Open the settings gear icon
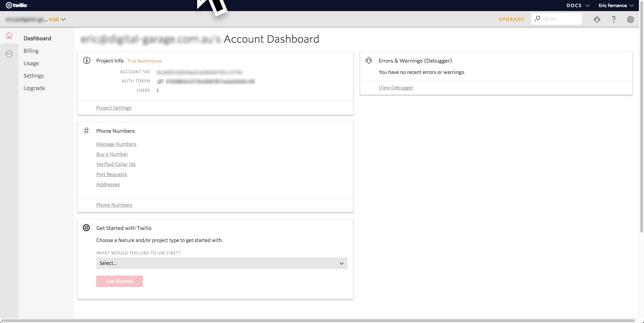Screen dimensions: 644x323 click(631, 19)
